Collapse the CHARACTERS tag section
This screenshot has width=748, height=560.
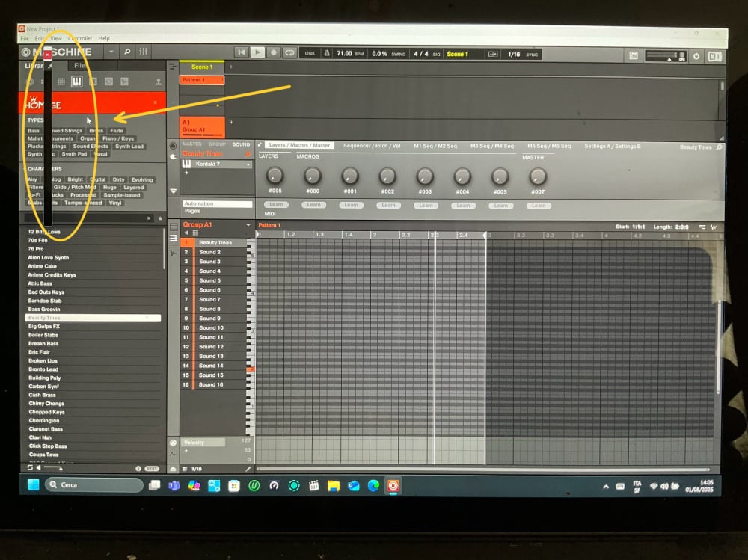pos(44,169)
